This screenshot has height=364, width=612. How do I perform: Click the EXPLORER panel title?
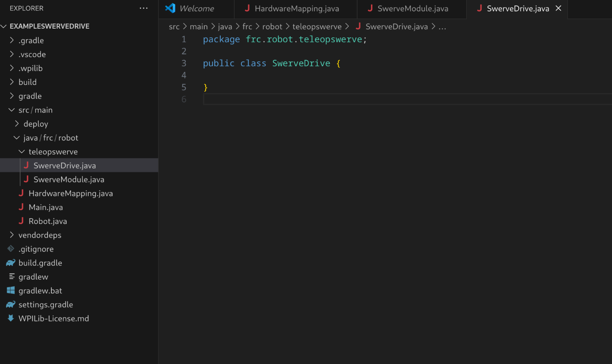(x=27, y=8)
